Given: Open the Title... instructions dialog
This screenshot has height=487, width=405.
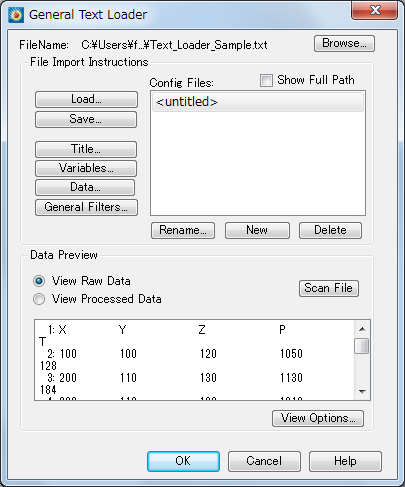Looking at the screenshot, I should click(86, 149).
